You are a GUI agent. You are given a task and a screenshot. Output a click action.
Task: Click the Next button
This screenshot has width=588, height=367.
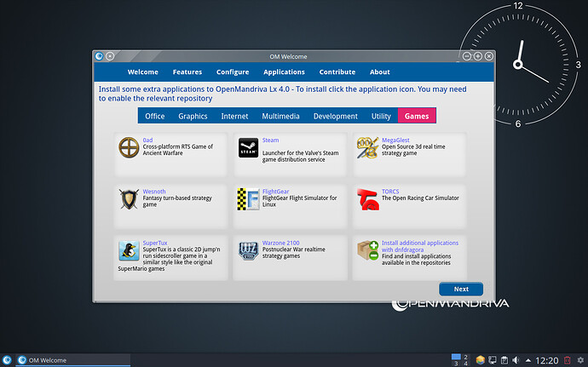point(461,289)
